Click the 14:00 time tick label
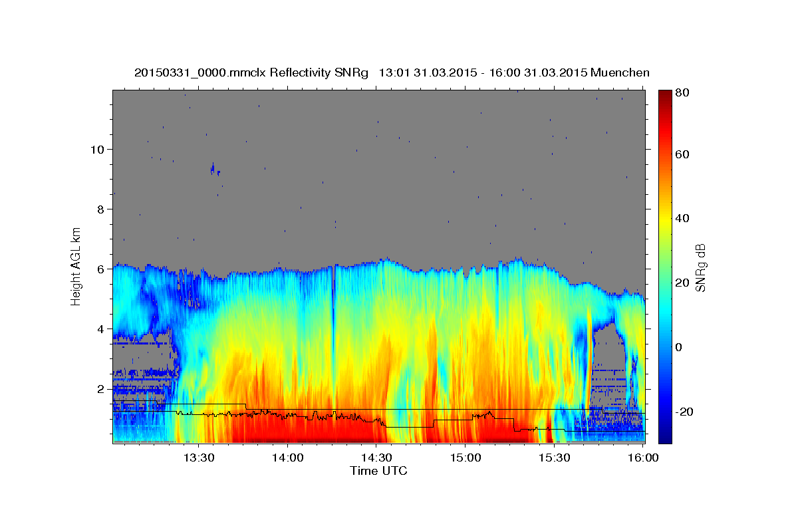 point(287,458)
